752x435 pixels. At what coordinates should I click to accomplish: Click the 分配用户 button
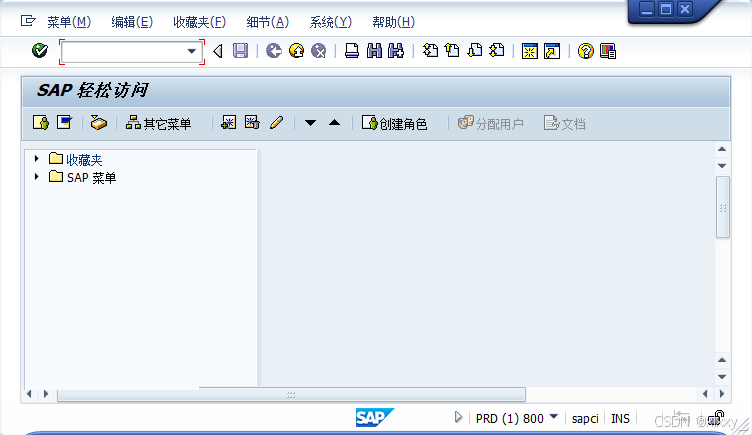pyautogui.click(x=490, y=123)
